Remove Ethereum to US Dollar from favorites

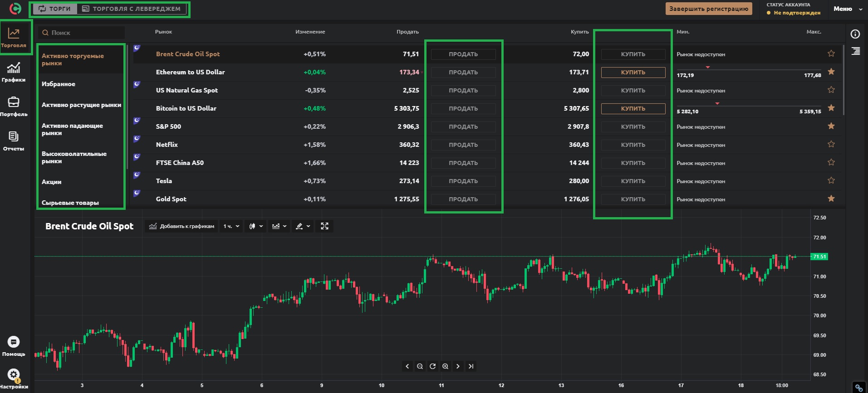831,72
